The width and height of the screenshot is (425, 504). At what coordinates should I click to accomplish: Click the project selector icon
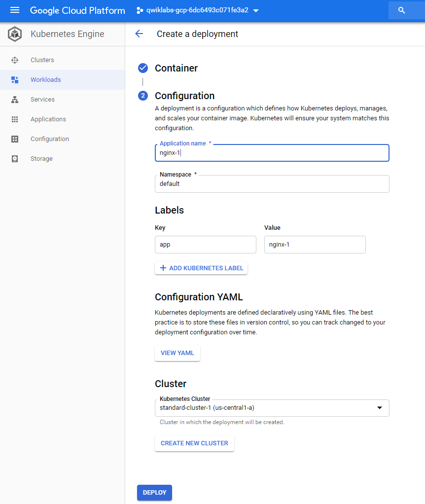[x=140, y=10]
